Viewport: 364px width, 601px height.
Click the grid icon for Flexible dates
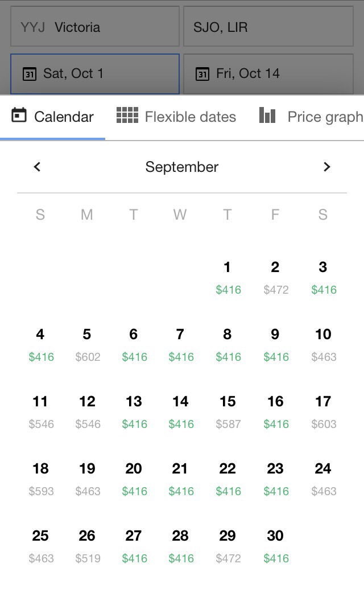click(x=127, y=116)
